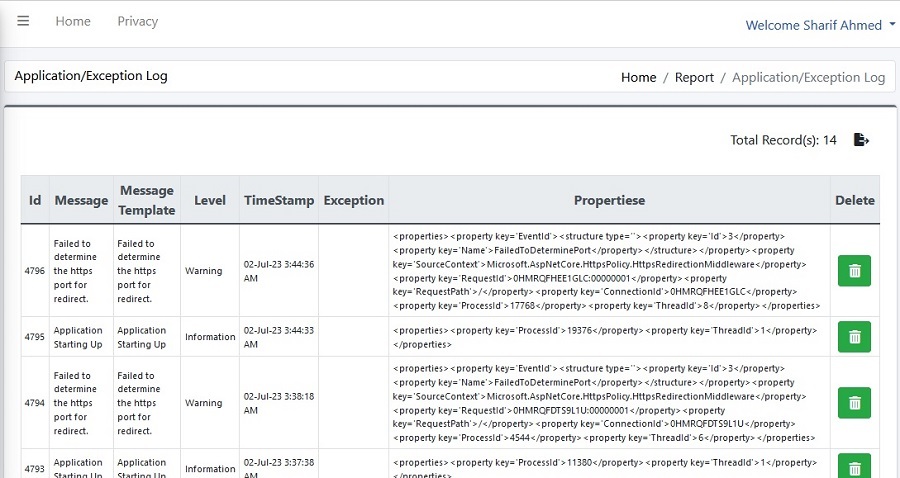Screen dimensions: 900x478
Task: Click Warning level in row 4796
Action: 203,271
